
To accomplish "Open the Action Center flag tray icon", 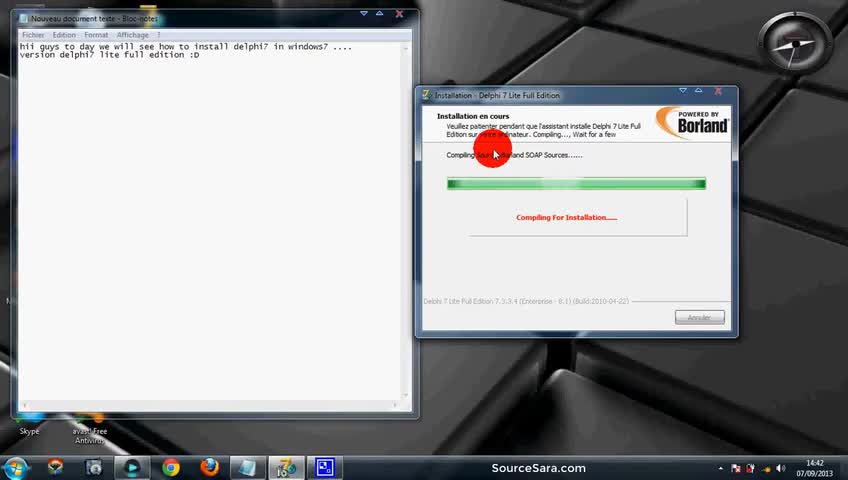I will (x=736, y=469).
